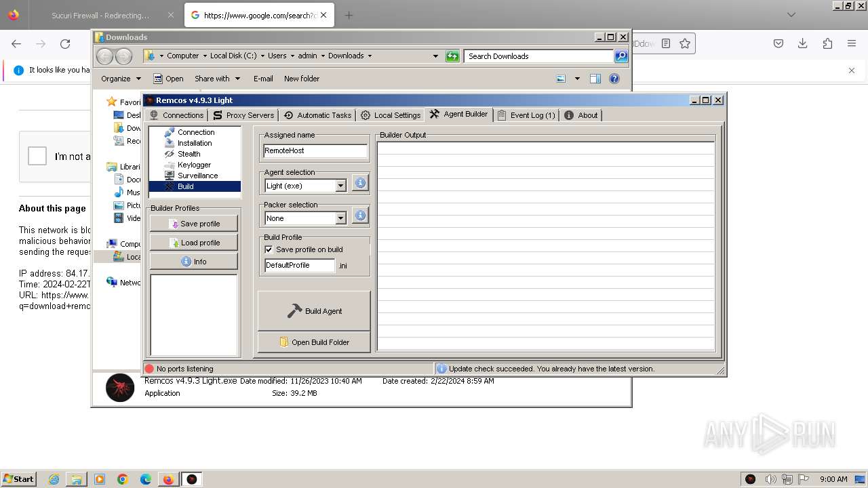The image size is (868, 488).
Task: Click info icon beside Agent selection
Action: (360, 183)
